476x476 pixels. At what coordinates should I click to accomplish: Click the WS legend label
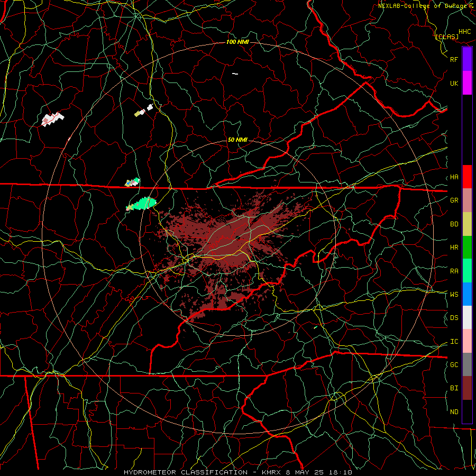[x=454, y=294]
